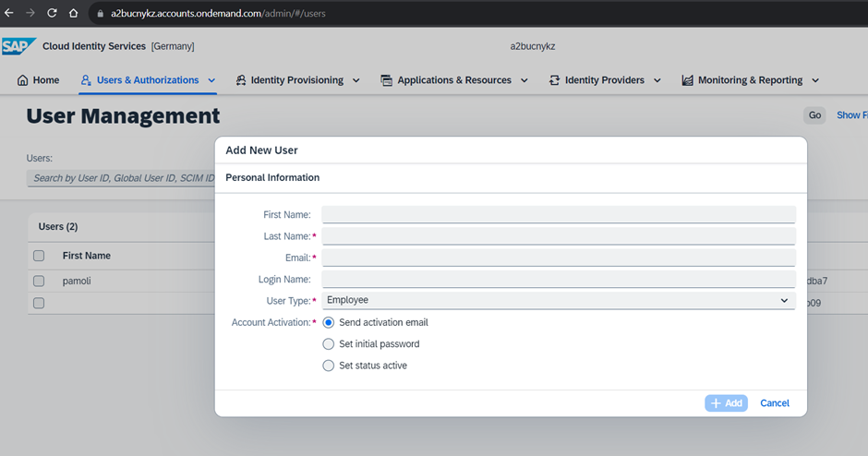Click the browser home icon
The width and height of the screenshot is (868, 456).
[73, 13]
